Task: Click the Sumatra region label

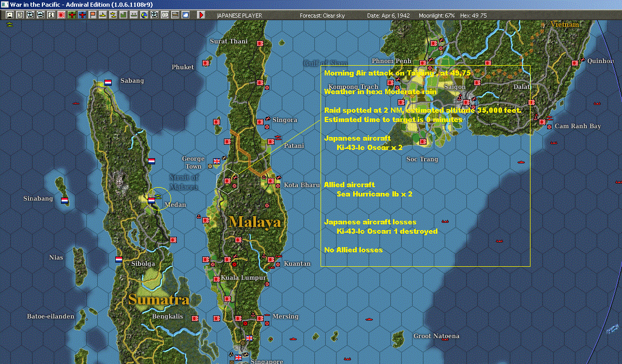Action: tap(159, 299)
